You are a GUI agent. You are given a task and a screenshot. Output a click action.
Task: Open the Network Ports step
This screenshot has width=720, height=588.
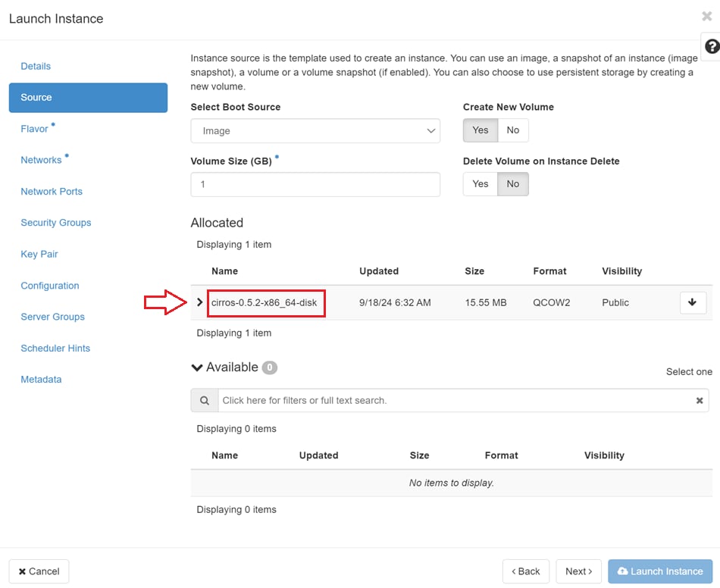[52, 192]
